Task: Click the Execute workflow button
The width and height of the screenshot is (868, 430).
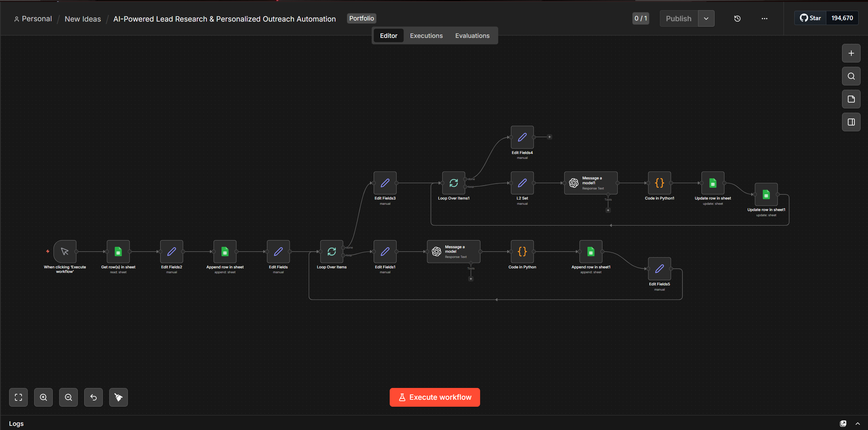Action: [x=435, y=397]
